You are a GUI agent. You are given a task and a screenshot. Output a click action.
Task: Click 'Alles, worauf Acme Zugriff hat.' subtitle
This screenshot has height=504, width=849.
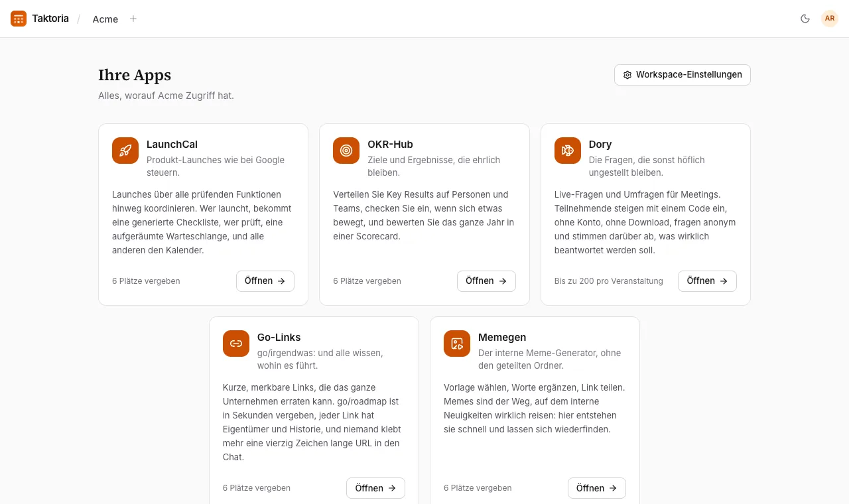166,95
